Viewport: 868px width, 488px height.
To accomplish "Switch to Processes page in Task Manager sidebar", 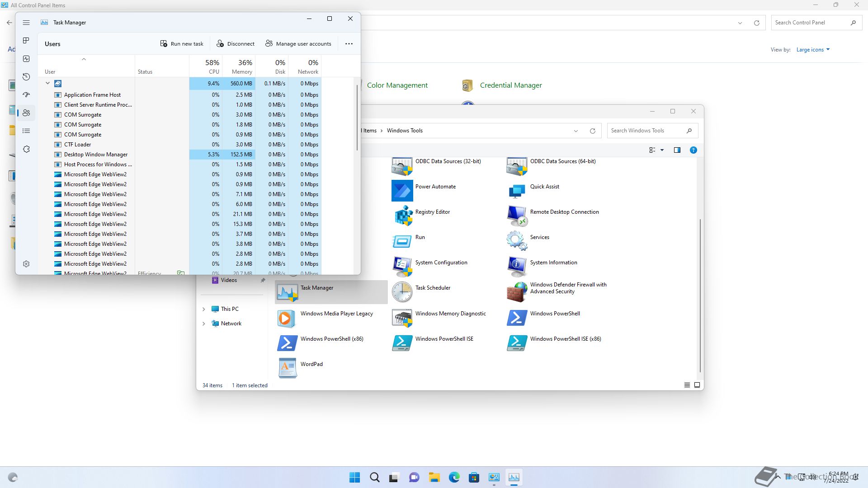I will coord(26,41).
